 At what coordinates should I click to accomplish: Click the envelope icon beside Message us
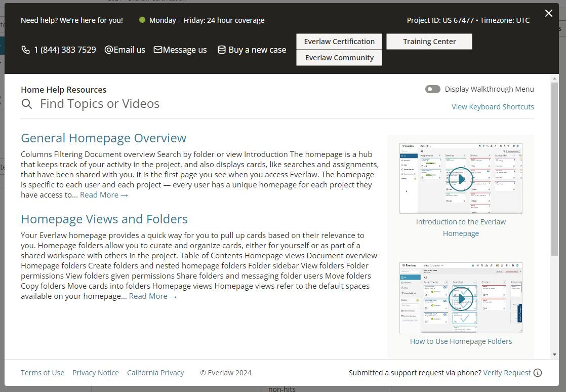pyautogui.click(x=158, y=50)
